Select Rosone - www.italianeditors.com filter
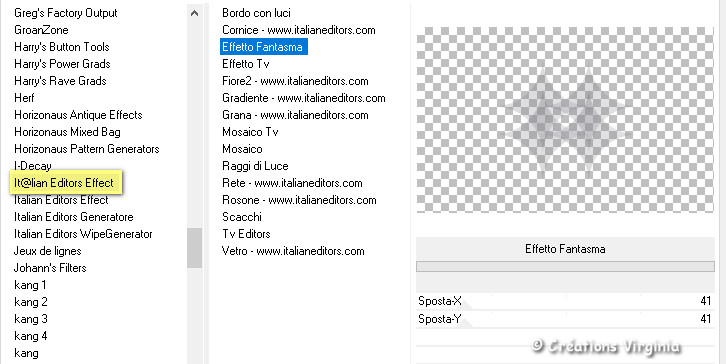This screenshot has width=726, height=364. 299,200
